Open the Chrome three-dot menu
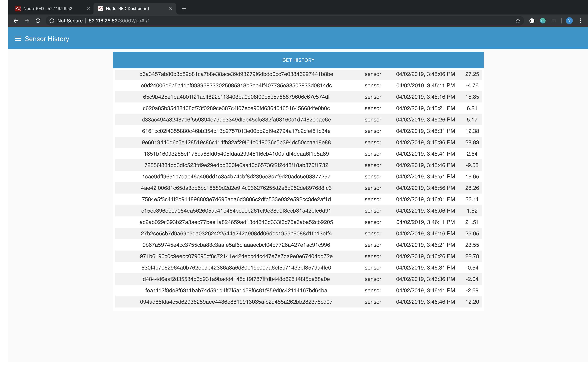 pyautogui.click(x=580, y=21)
